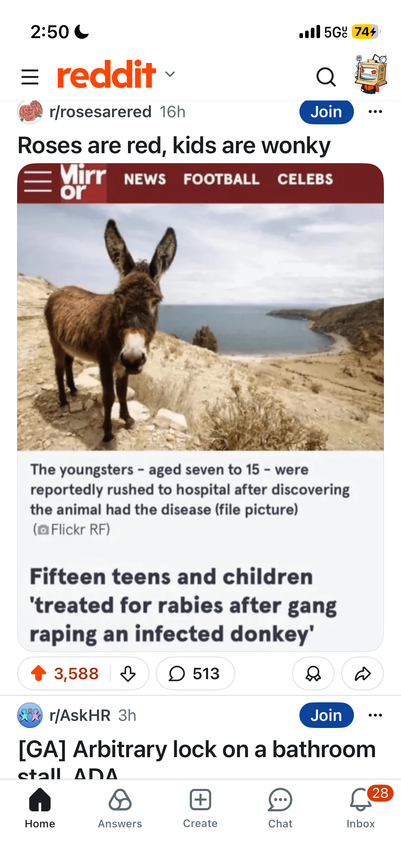Open the Inbox with 28 notifications
Viewport: 401px width, 868px height.
click(361, 808)
